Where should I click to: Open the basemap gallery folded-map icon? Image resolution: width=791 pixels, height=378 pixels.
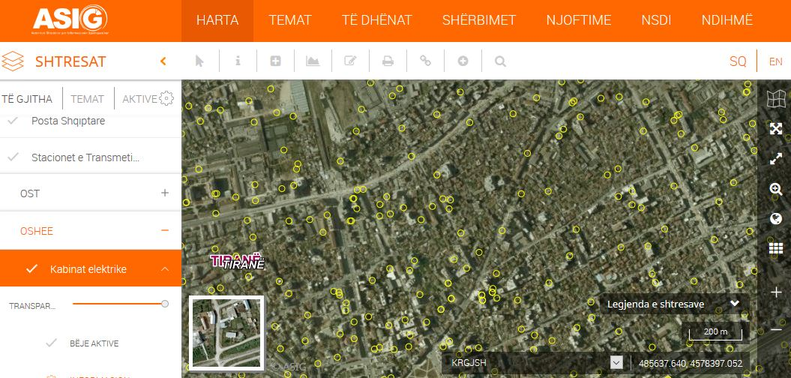pos(776,98)
